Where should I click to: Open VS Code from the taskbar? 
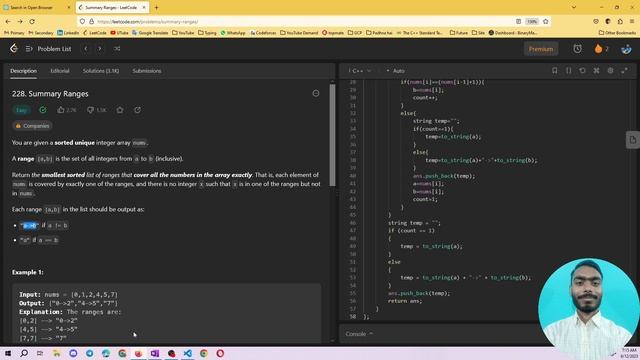[187, 353]
